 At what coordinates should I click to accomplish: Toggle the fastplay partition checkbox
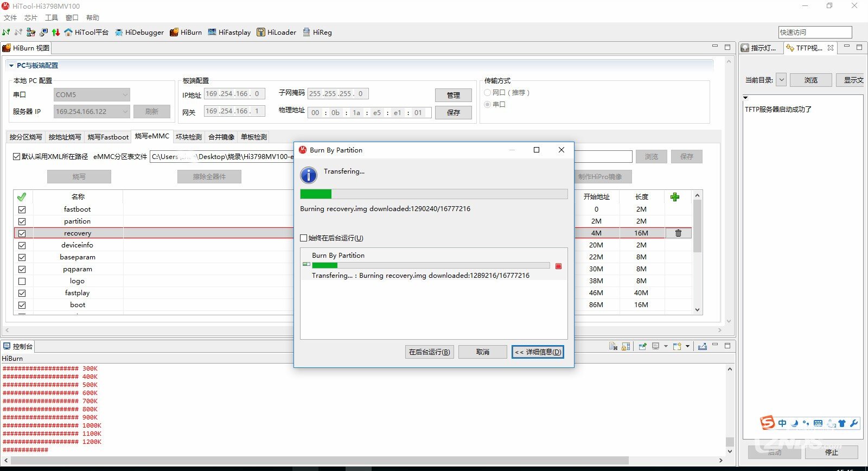22,293
